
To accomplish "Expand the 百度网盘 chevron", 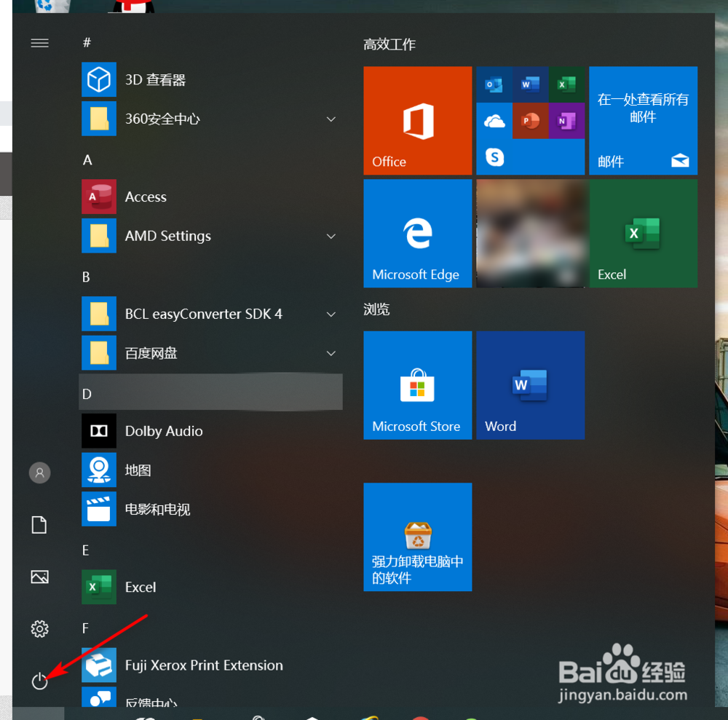I will [331, 353].
